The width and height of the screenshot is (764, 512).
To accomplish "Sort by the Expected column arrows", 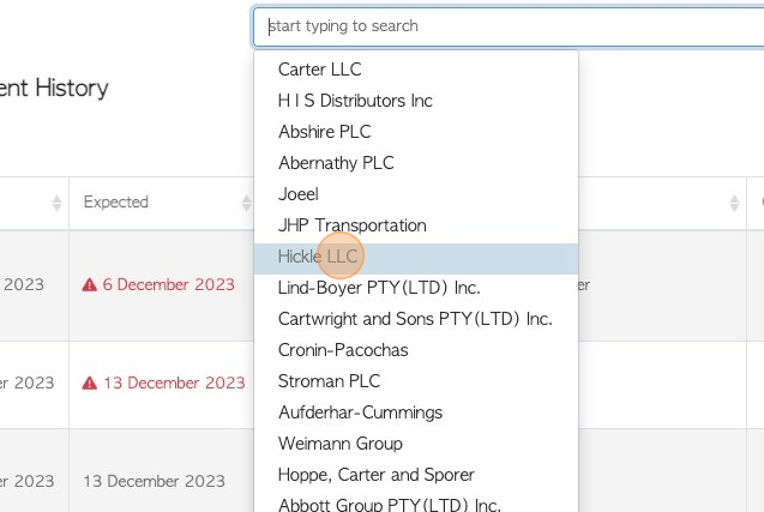I will coord(246,203).
